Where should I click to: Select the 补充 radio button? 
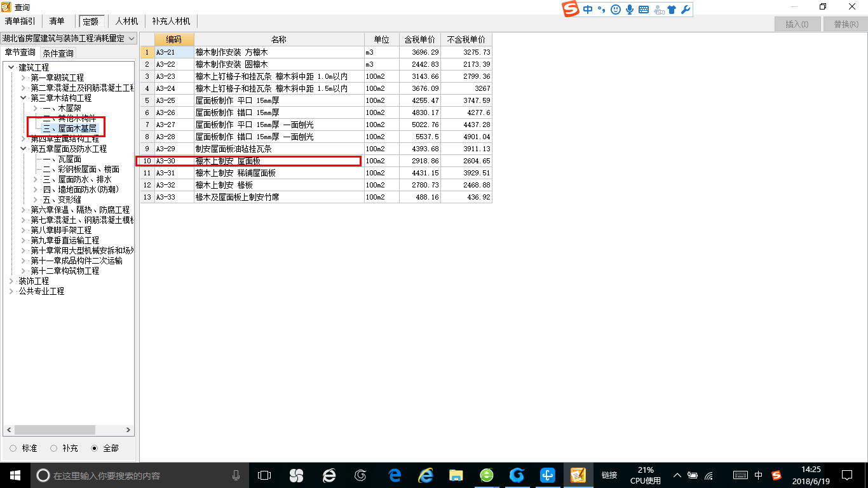[54, 449]
